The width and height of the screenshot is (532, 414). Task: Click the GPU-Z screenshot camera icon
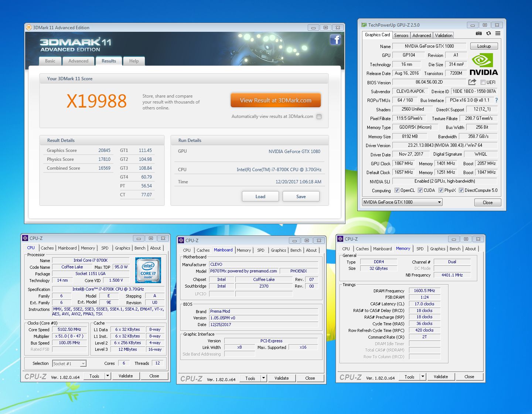coord(479,33)
